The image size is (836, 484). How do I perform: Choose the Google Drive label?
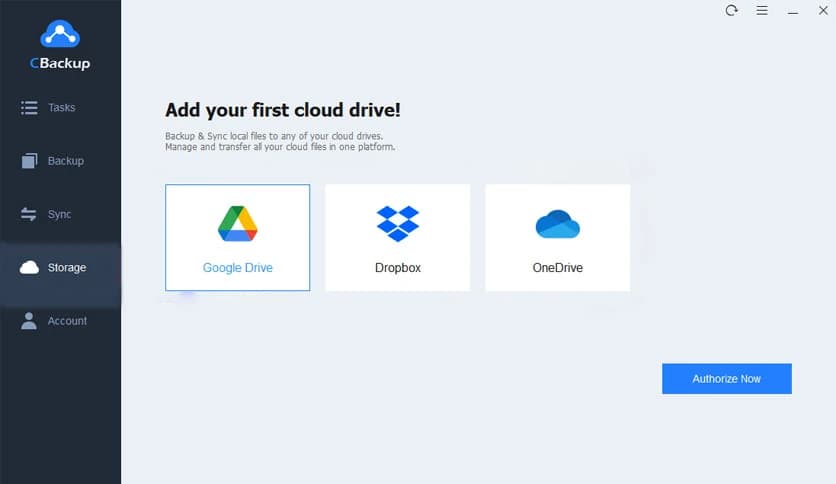coord(238,268)
